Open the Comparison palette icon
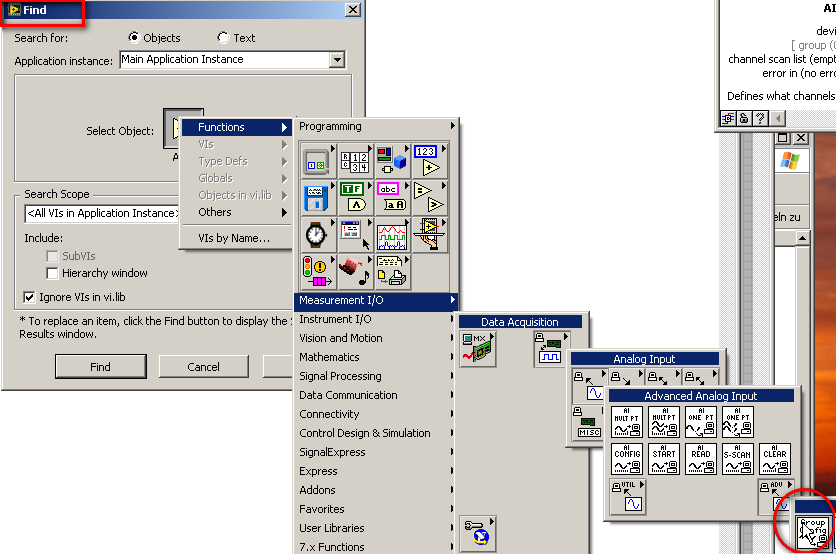The width and height of the screenshot is (836, 554). (x=430, y=198)
